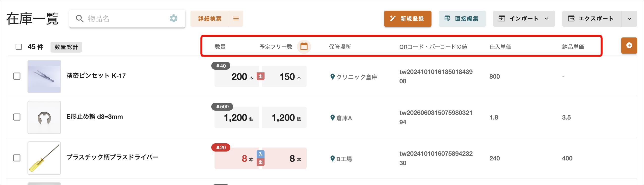Check the E形止め輪 d3=3mm row checkbox

point(17,117)
